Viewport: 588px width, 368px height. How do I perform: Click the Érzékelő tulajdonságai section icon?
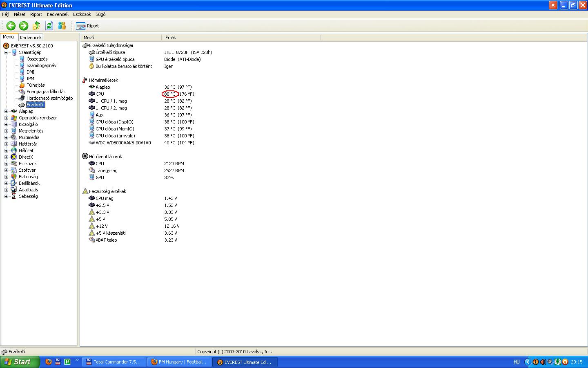pyautogui.click(x=85, y=45)
